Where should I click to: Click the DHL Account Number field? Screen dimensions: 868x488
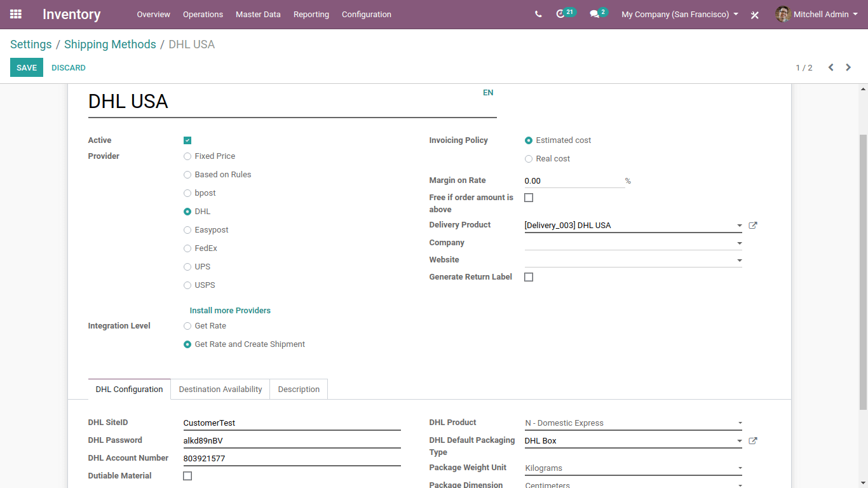click(x=292, y=458)
